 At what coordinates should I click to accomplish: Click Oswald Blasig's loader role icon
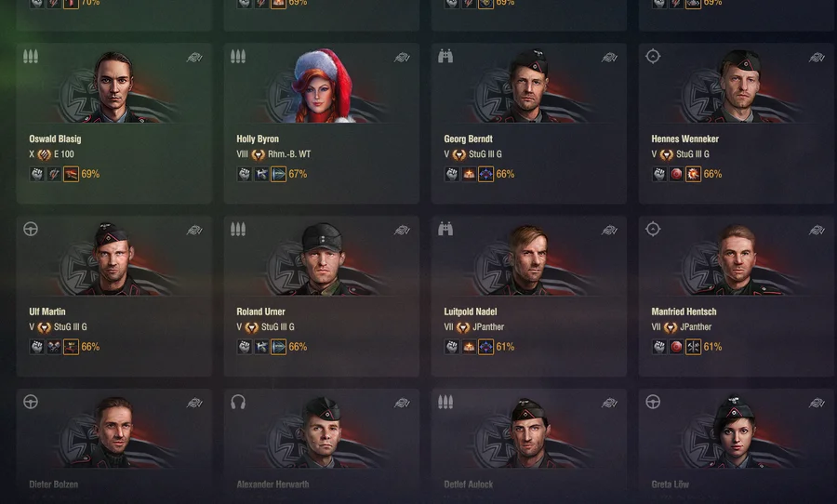[31, 56]
